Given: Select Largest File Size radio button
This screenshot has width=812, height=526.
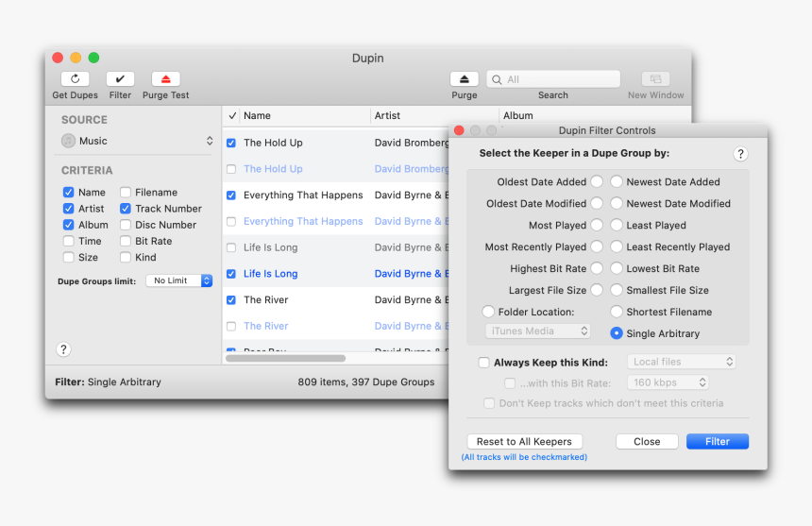Looking at the screenshot, I should click(597, 291).
